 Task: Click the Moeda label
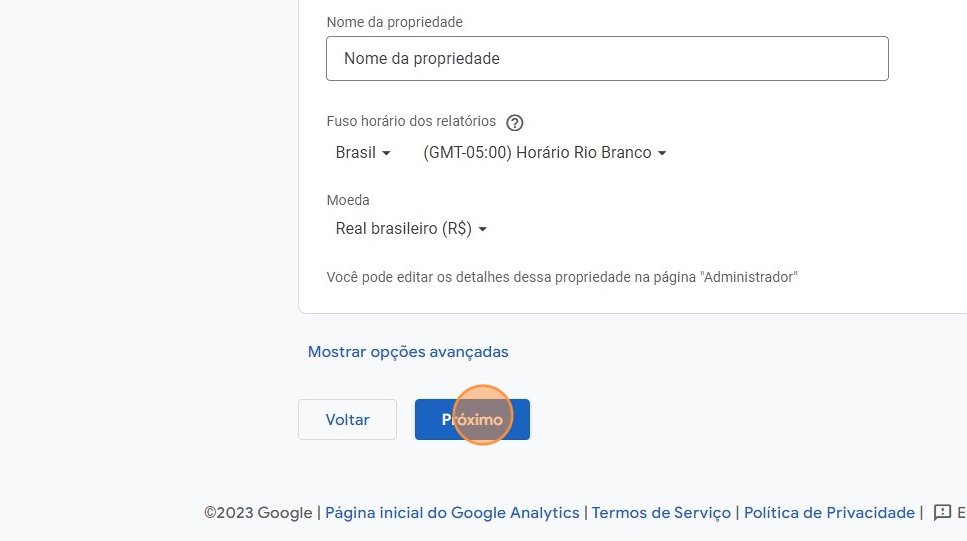[348, 200]
